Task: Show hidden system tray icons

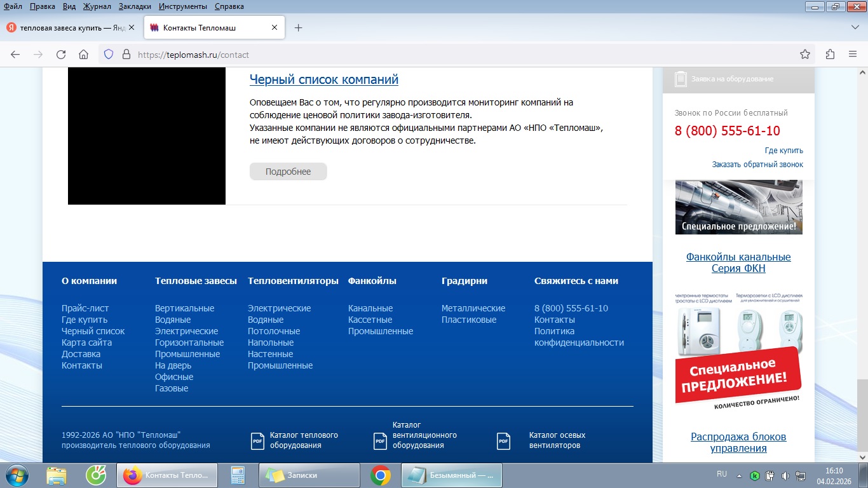Action: click(739, 475)
